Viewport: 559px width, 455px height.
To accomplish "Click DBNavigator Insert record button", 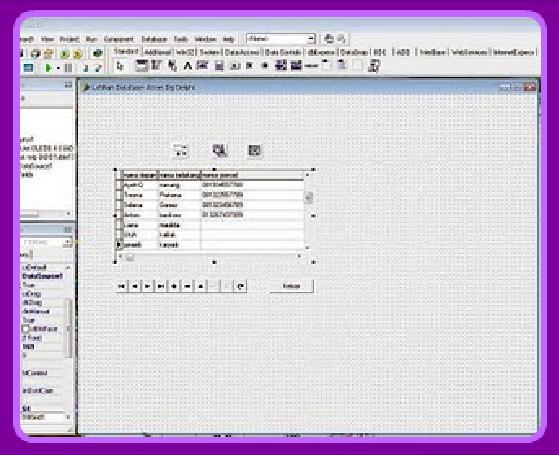I will [174, 286].
